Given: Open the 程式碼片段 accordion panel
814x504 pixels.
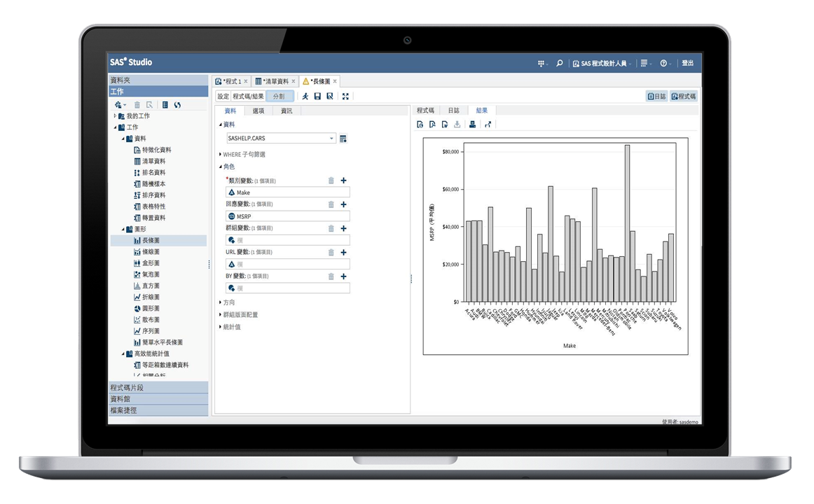Looking at the screenshot, I should tap(158, 388).
